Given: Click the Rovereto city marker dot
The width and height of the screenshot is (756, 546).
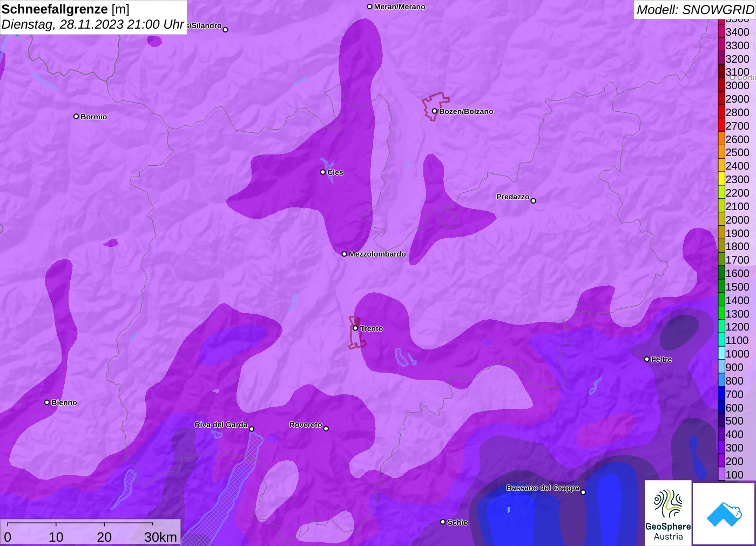Looking at the screenshot, I should pos(326,429).
